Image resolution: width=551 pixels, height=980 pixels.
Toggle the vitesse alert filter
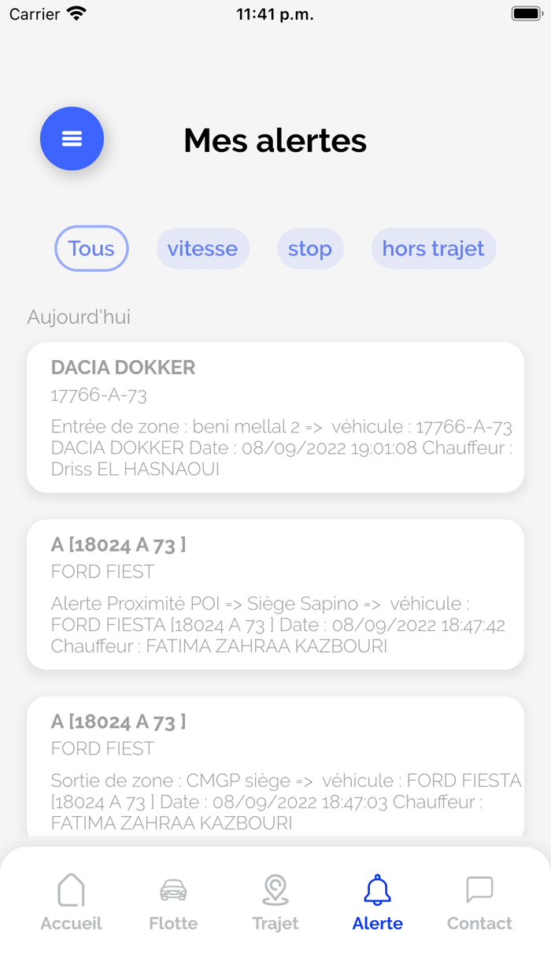[202, 248]
